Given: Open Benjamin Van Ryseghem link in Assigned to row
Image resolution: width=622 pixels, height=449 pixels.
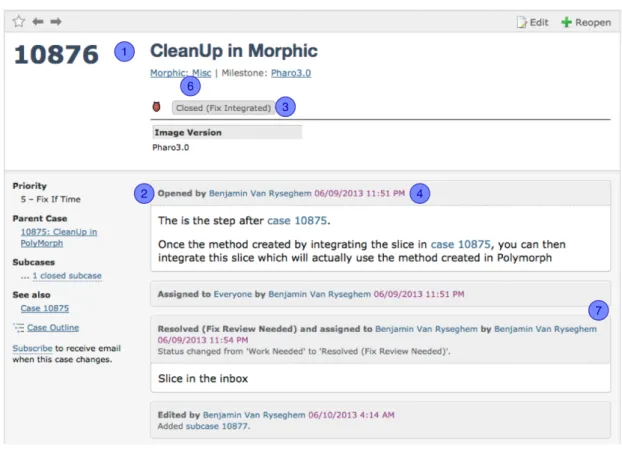Looking at the screenshot, I should [319, 294].
